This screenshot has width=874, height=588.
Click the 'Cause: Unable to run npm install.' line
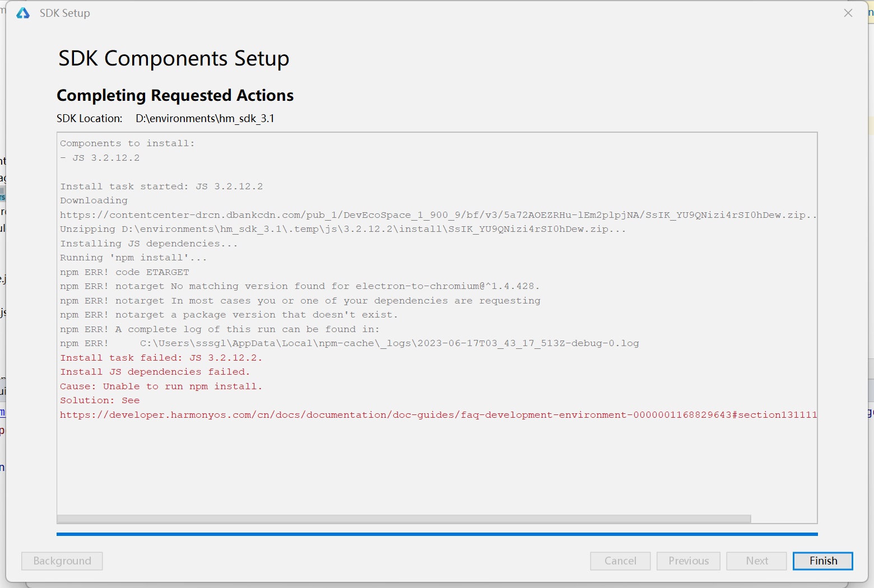[161, 386]
